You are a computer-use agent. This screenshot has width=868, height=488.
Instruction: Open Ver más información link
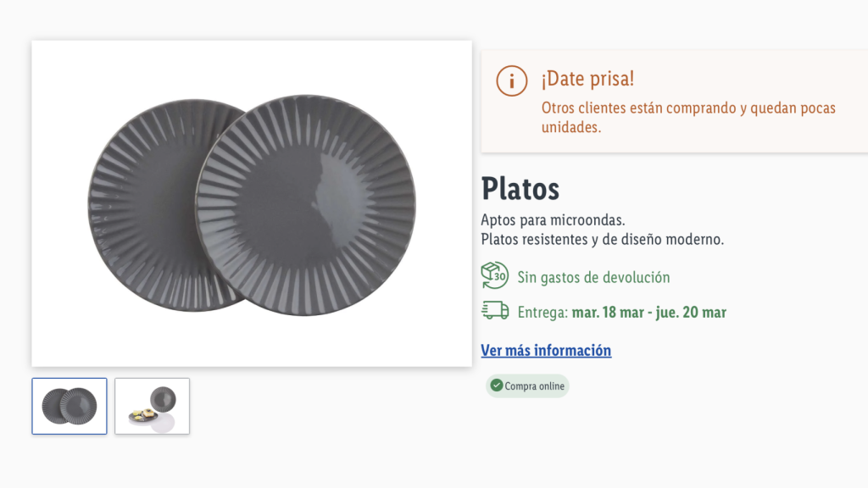[x=546, y=350]
